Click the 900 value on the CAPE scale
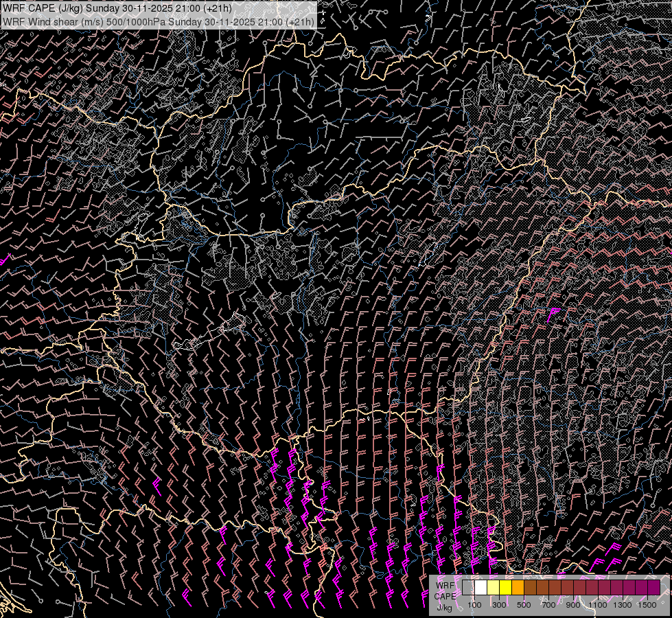Image resolution: width=672 pixels, height=618 pixels. (x=573, y=606)
